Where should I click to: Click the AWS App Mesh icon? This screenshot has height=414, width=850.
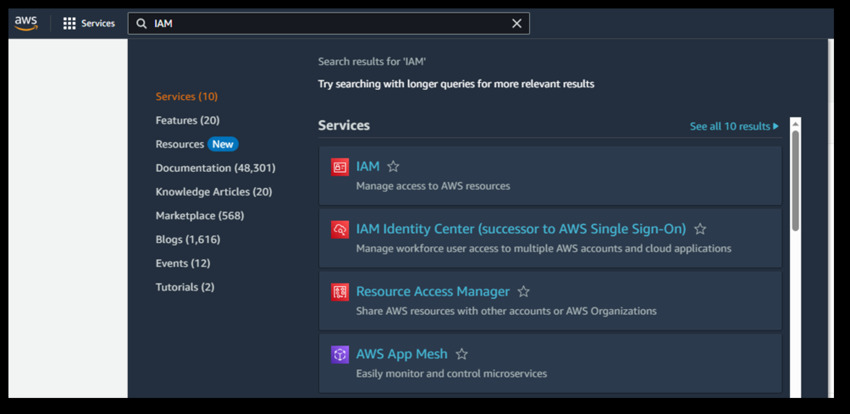[340, 354]
